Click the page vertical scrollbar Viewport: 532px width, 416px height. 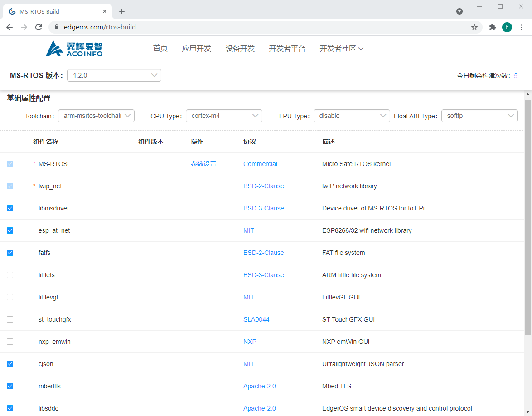pos(527,218)
